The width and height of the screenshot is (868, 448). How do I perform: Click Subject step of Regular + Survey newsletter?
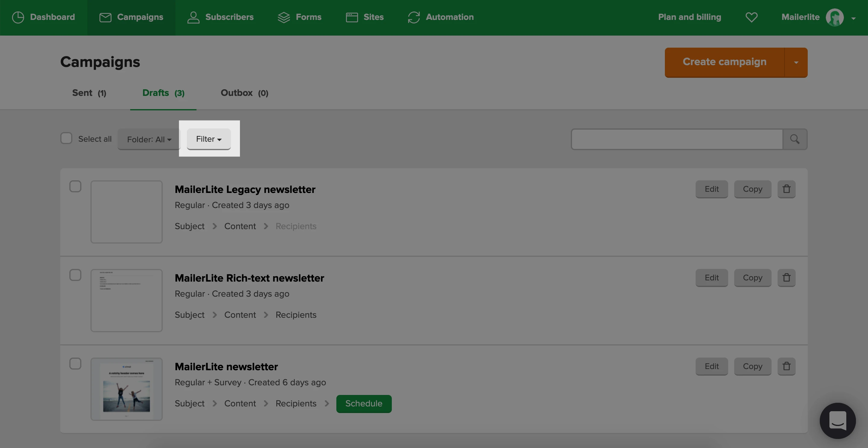[189, 403]
